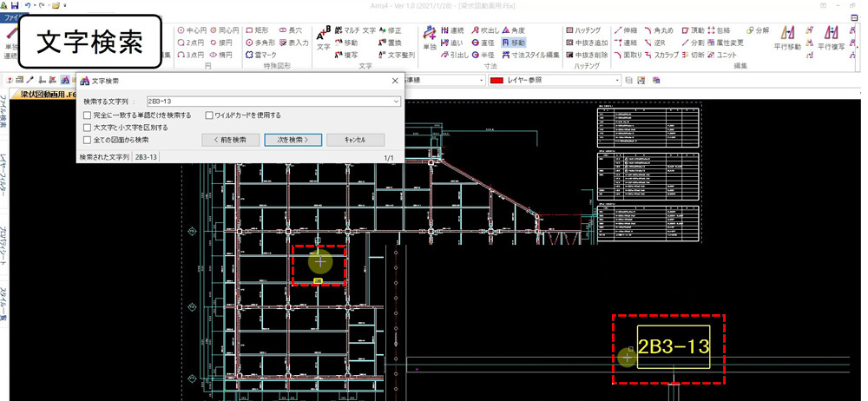Toggle 大文字と小文字を区別する checkbox
868x401 pixels.
[87, 128]
